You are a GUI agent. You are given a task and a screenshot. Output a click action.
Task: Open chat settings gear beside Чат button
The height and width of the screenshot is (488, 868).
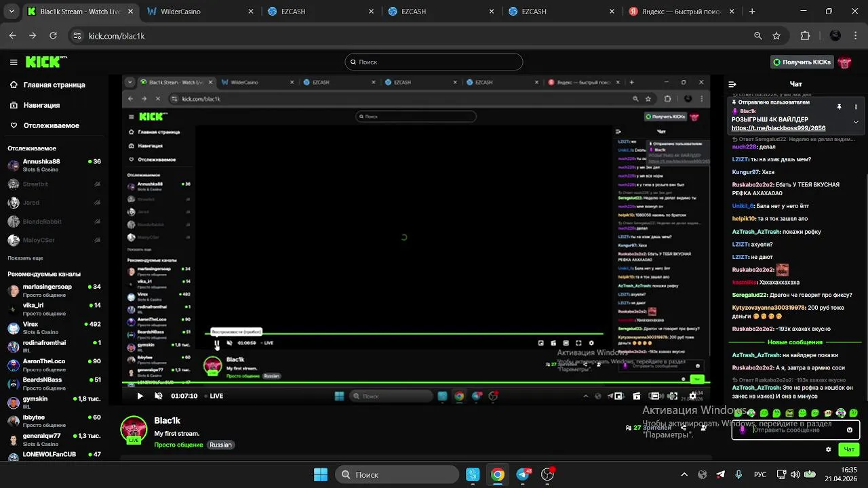click(828, 449)
